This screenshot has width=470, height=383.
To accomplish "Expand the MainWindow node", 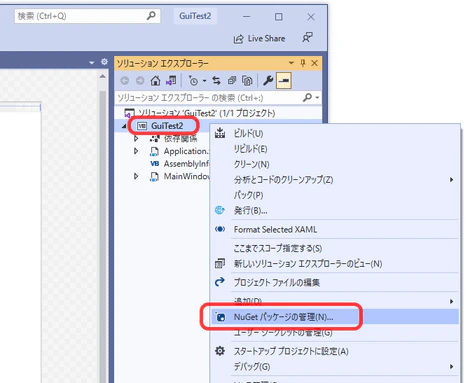I will click(136, 176).
